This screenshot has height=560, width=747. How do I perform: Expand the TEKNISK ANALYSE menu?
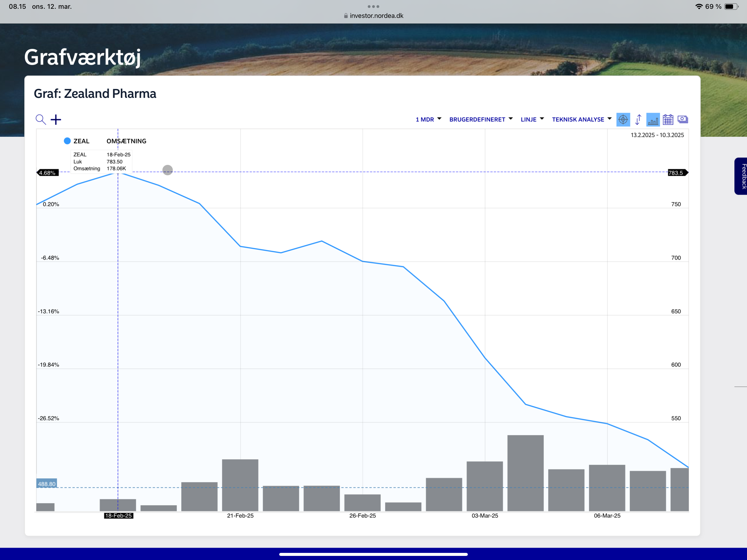582,119
